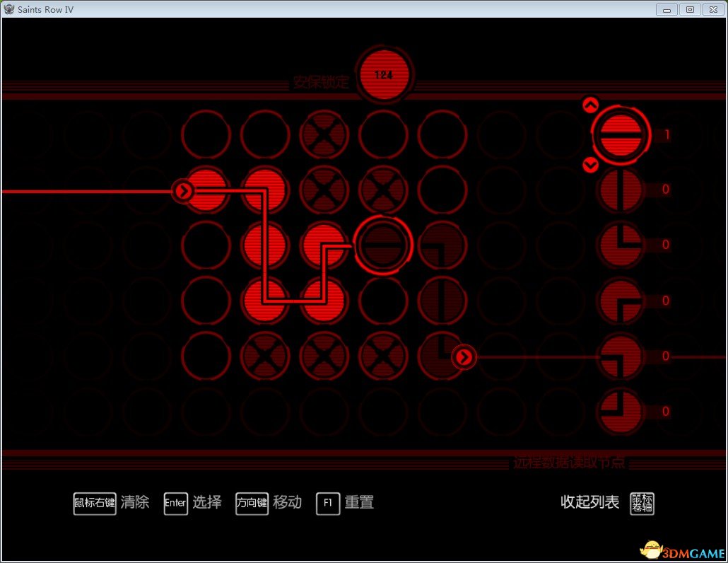Click the 鼠标右键 key hint

click(95, 504)
